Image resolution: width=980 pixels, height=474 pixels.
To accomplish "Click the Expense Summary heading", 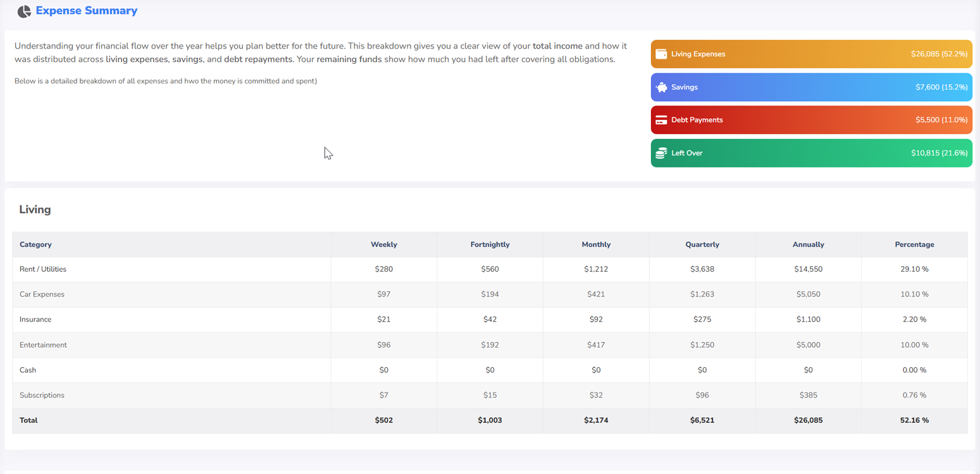I will tap(86, 11).
